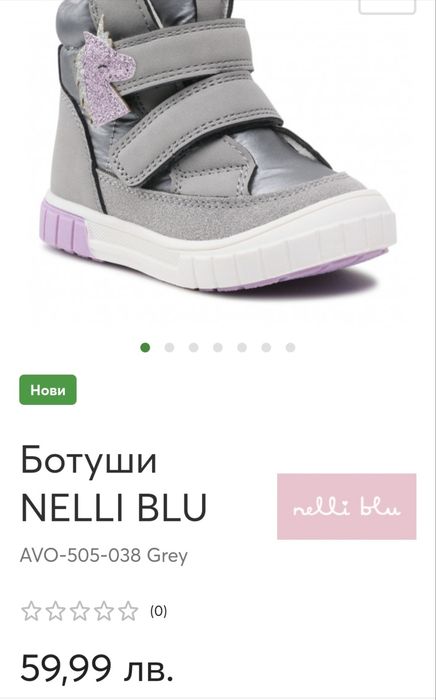The width and height of the screenshot is (436, 700).
Task: Click the 59,99 лв. price
Action: pyautogui.click(x=97, y=669)
